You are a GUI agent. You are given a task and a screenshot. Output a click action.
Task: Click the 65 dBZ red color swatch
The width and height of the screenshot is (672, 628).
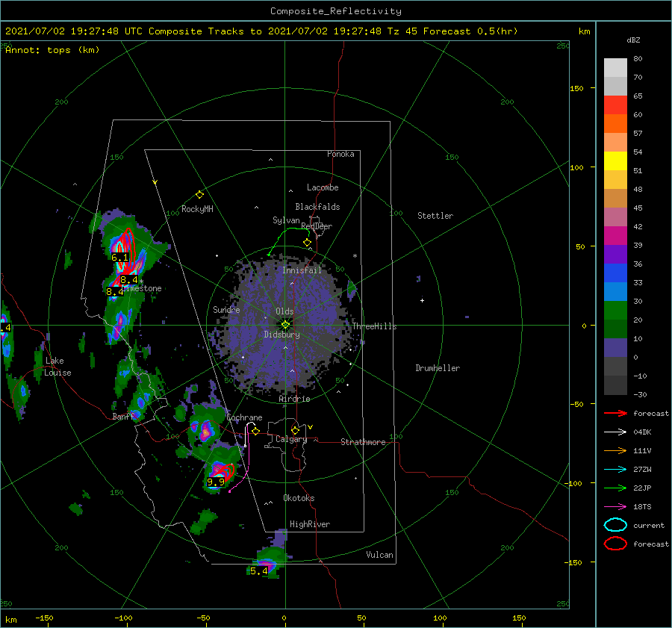pyautogui.click(x=615, y=105)
